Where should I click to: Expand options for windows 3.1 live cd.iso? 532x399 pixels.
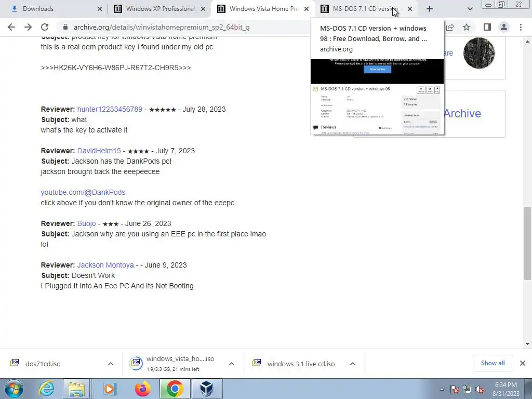pyautogui.click(x=353, y=364)
